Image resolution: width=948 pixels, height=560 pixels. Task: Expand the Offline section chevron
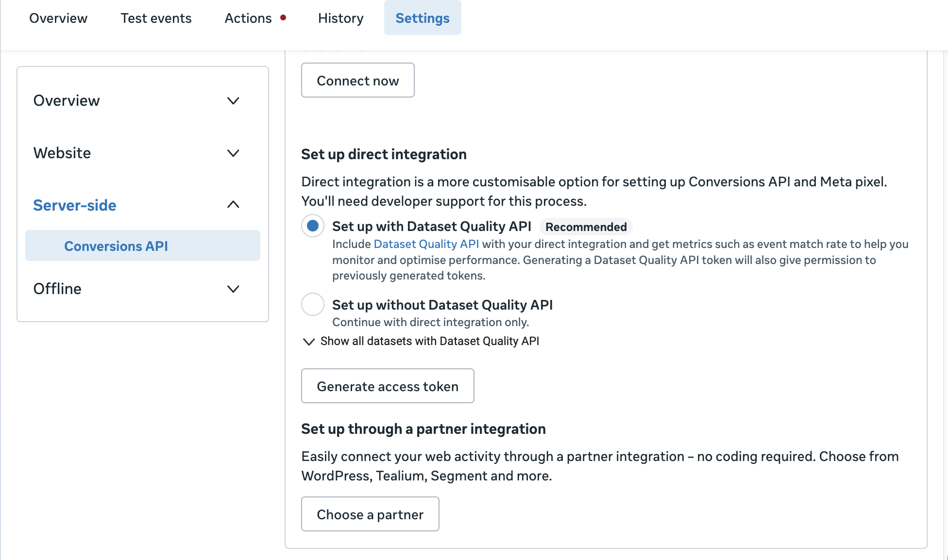click(233, 289)
